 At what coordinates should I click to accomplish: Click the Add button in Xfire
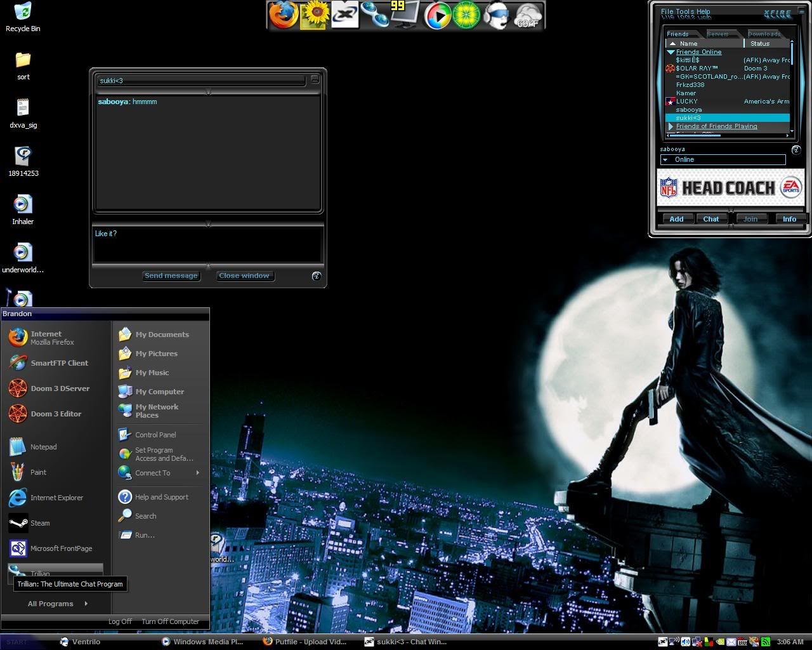click(x=677, y=219)
